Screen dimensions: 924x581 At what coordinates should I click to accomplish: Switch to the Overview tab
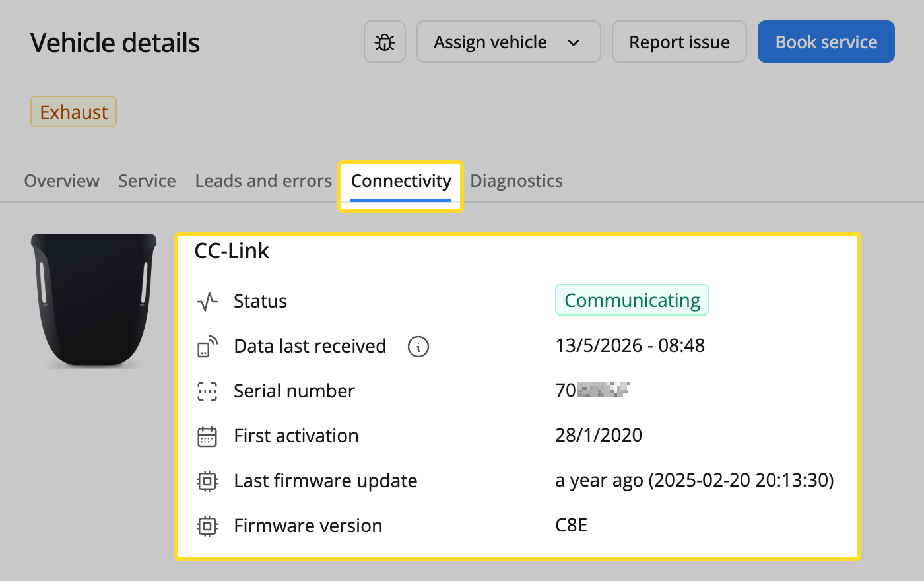pos(62,181)
